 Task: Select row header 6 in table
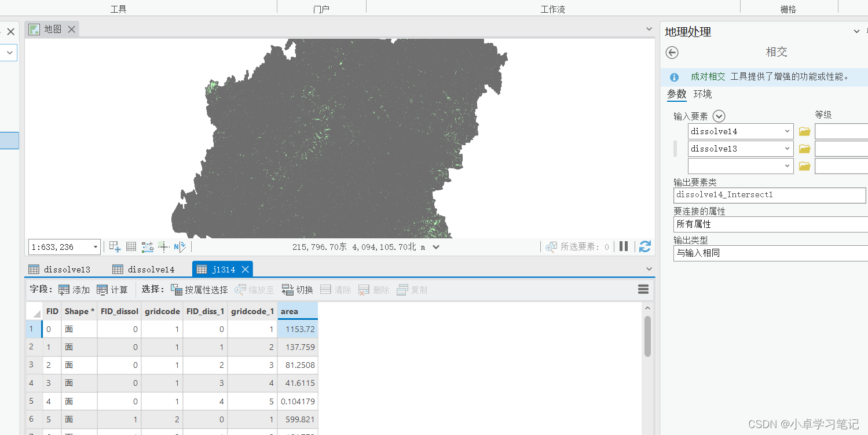click(x=34, y=419)
